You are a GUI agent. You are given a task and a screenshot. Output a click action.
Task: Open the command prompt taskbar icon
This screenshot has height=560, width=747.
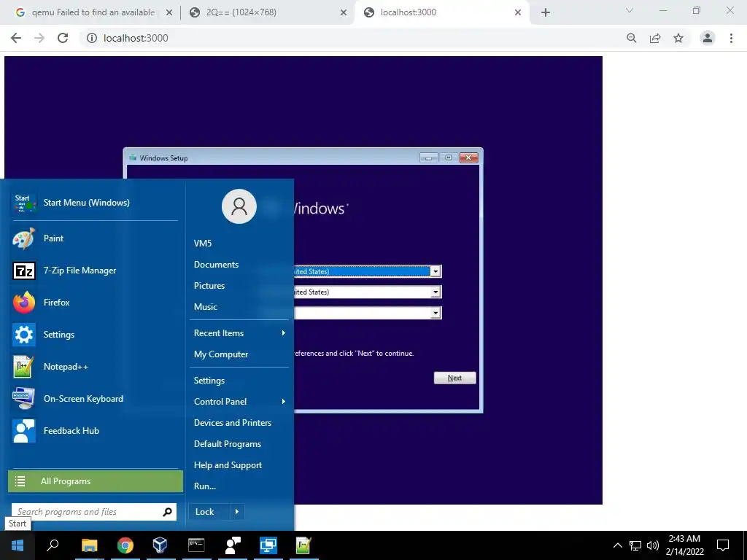pyautogui.click(x=196, y=545)
